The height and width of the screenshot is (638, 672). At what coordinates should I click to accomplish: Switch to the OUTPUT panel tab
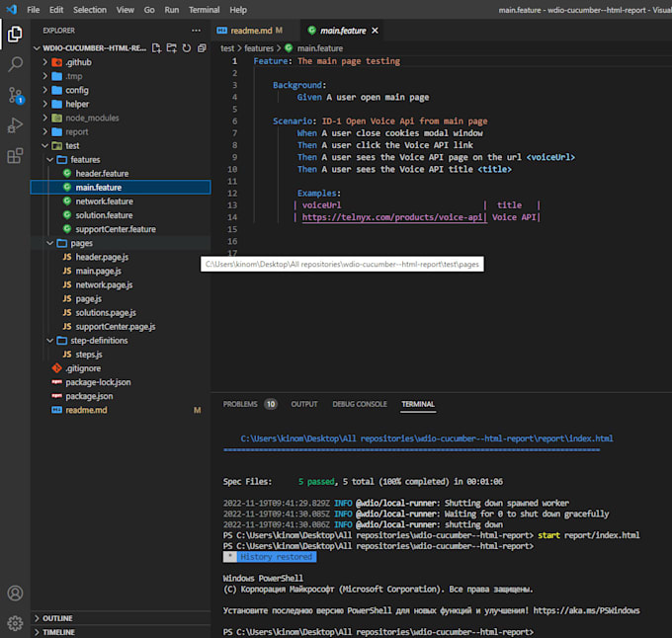(304, 404)
